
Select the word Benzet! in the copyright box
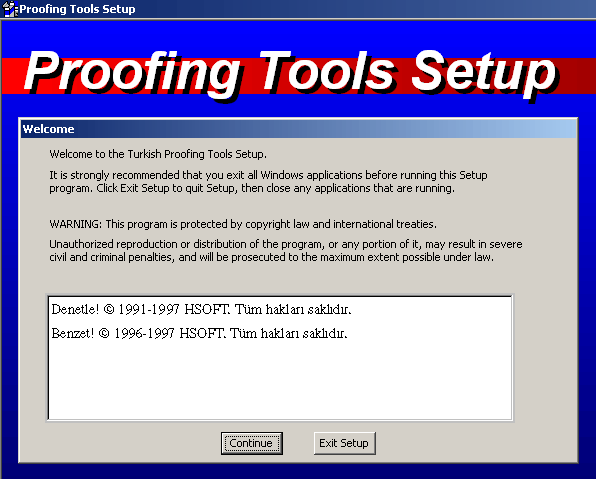tap(72, 333)
